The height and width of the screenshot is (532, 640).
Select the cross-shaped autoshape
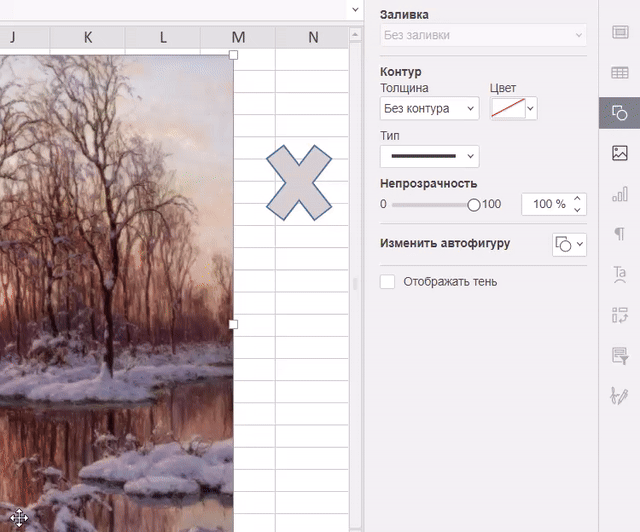coord(299,183)
